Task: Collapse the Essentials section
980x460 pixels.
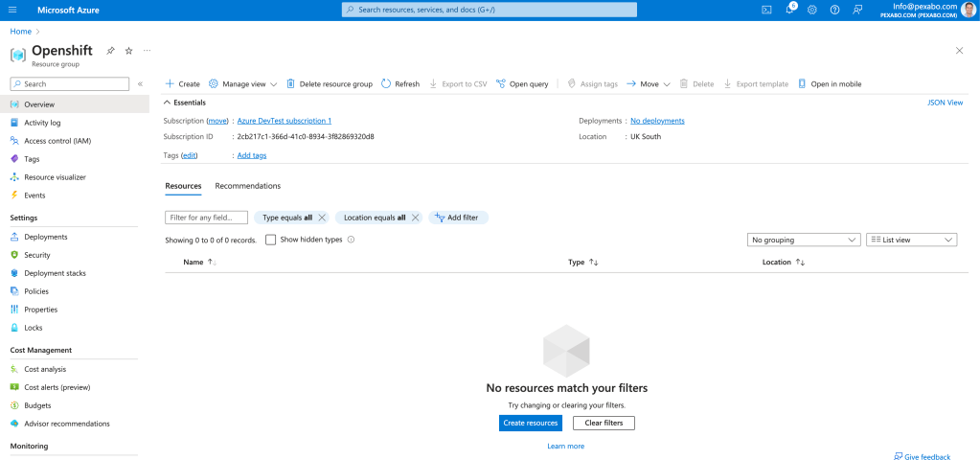Action: (x=184, y=103)
